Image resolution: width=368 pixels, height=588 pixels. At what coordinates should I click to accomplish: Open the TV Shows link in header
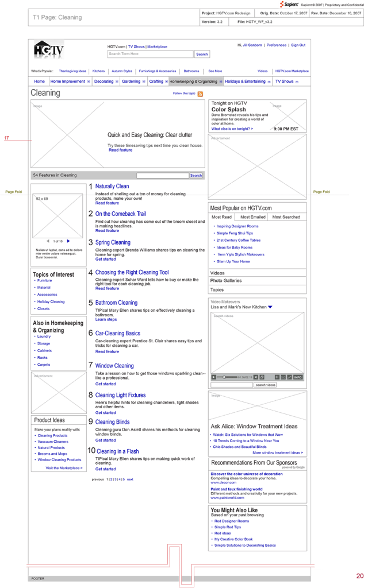coord(136,47)
